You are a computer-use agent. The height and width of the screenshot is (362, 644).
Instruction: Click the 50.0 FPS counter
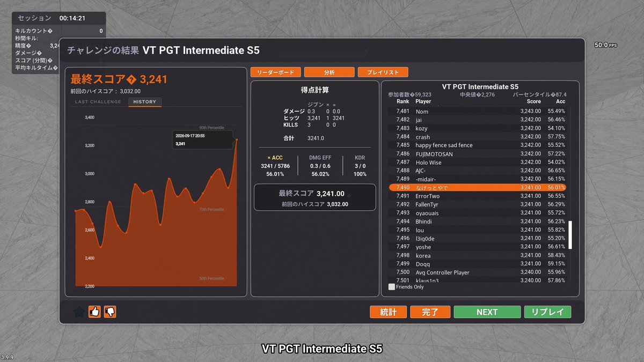point(605,46)
